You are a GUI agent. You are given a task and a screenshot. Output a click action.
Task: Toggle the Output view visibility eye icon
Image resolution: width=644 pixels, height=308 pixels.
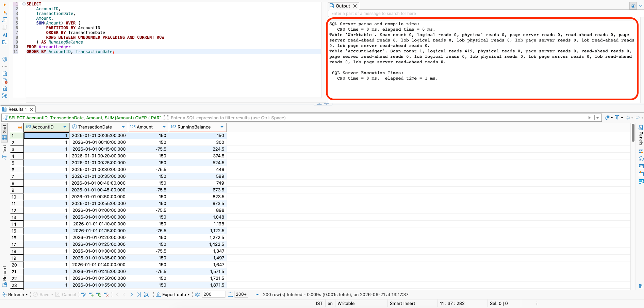coord(633,6)
